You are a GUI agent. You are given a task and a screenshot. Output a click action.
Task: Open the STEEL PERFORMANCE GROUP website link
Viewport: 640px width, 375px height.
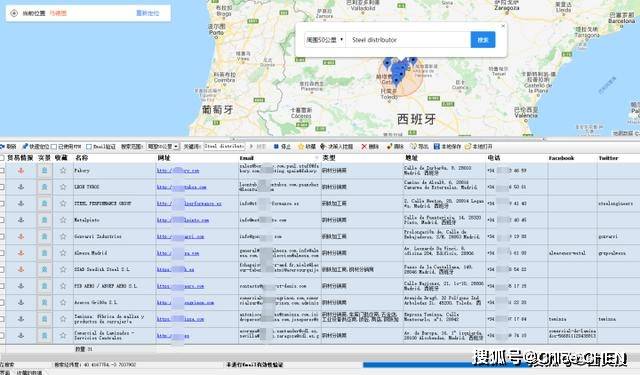(x=189, y=204)
